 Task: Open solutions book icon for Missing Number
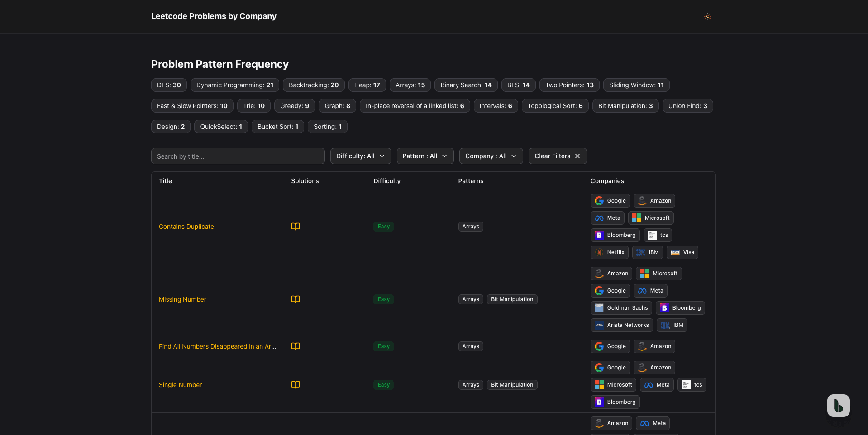pyautogui.click(x=295, y=299)
